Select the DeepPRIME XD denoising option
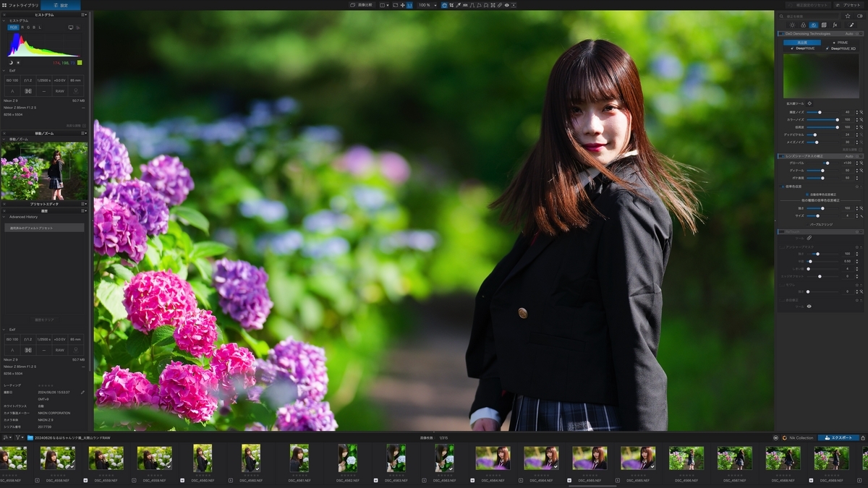868x488 pixels. tap(841, 48)
